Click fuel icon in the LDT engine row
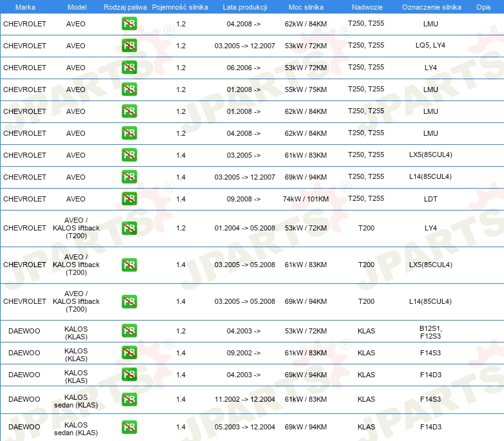The image size is (504, 441). click(129, 199)
